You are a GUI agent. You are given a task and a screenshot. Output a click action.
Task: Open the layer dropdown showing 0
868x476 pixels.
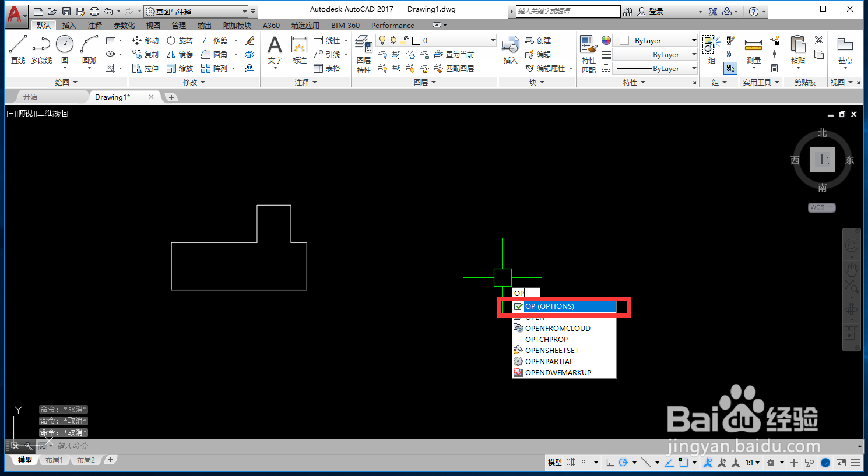click(x=436, y=40)
